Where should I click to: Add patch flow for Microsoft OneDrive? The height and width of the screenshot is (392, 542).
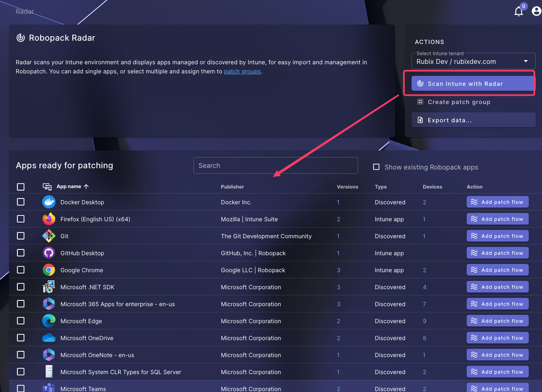click(x=498, y=338)
